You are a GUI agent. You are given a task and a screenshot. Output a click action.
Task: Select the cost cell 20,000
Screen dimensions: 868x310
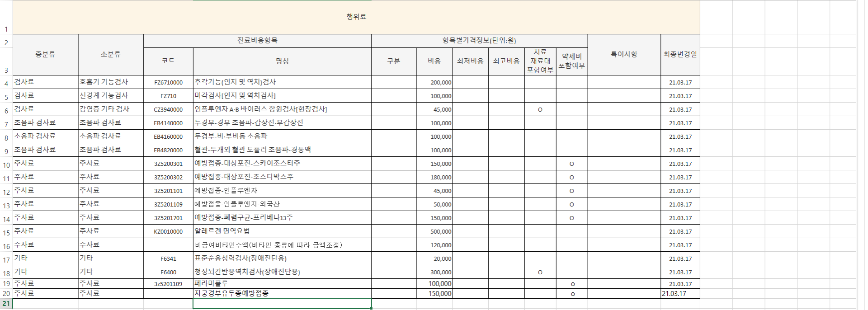tap(434, 258)
